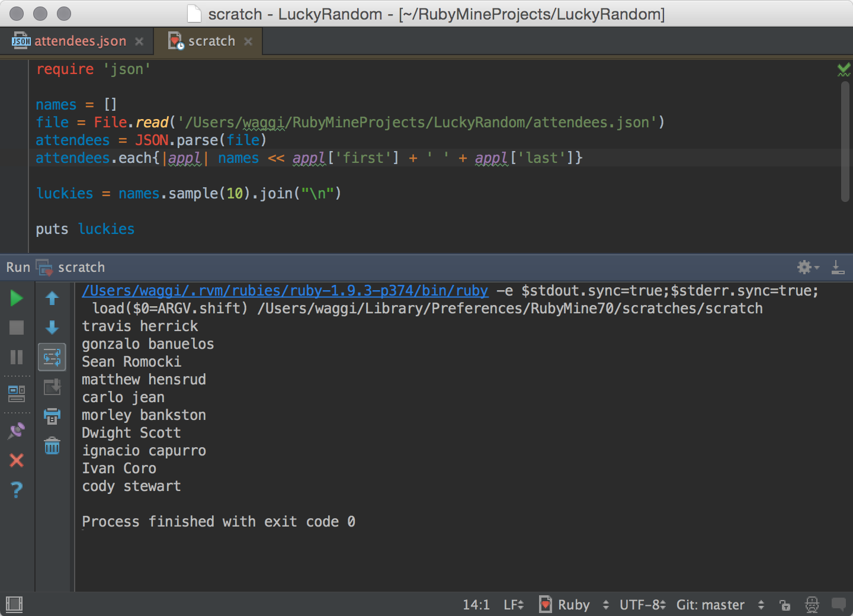
Task: Switch to the attendees.json tab
Action: coord(80,41)
